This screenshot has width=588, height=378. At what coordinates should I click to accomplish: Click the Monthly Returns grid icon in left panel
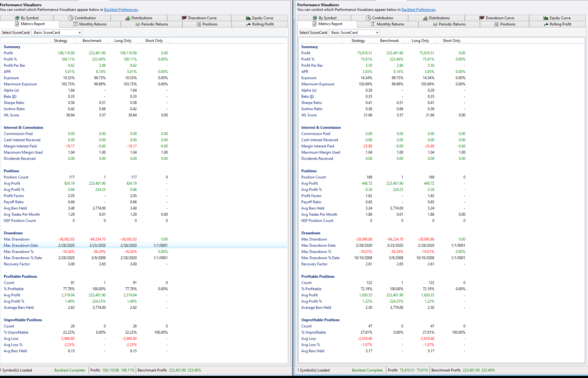[75, 24]
